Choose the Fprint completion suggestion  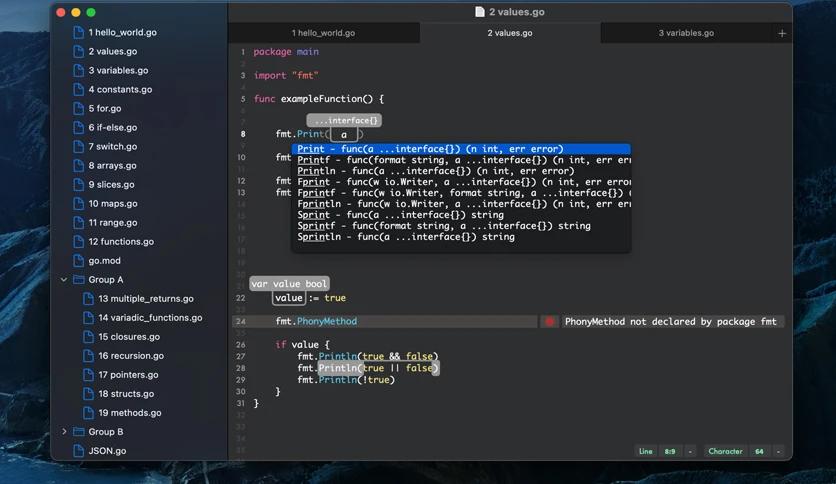[x=461, y=182]
